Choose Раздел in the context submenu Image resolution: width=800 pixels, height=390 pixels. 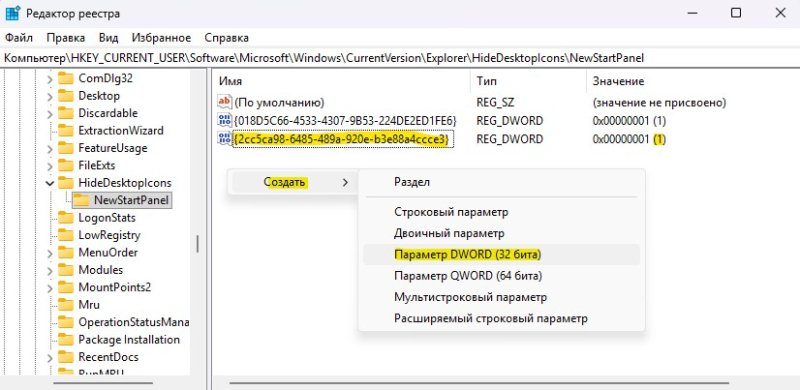pyautogui.click(x=501, y=182)
